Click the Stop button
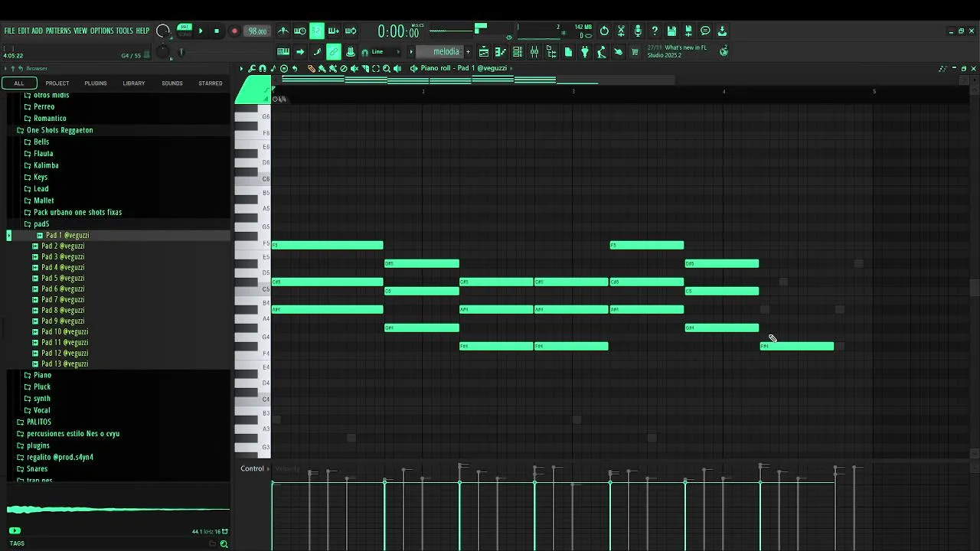980x551 pixels. click(217, 31)
